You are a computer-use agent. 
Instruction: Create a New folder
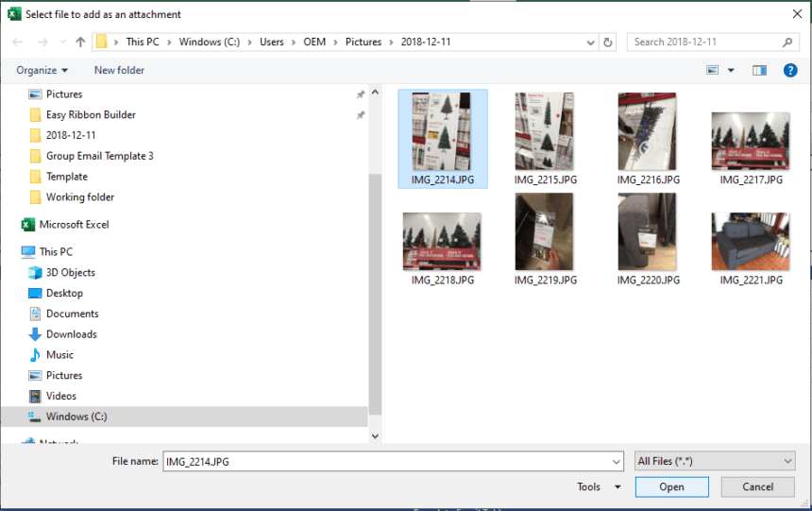[x=119, y=70]
